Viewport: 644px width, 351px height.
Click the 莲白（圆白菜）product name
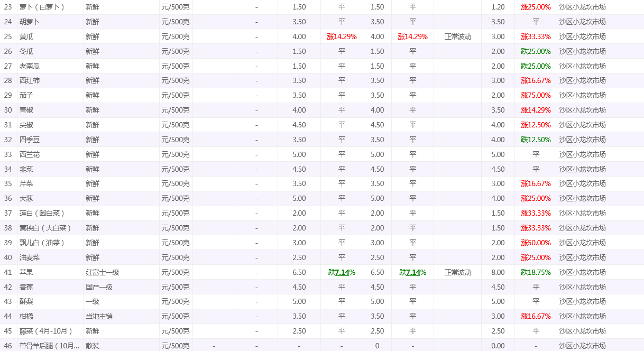(x=42, y=213)
